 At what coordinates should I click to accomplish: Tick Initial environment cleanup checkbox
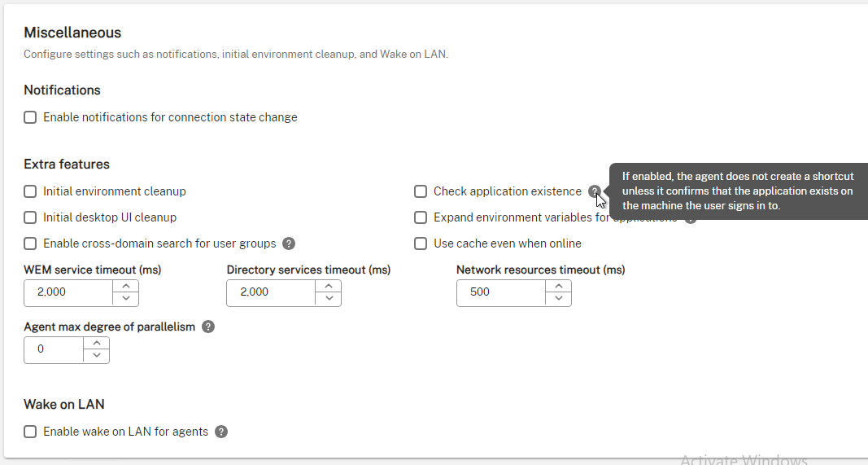click(30, 191)
